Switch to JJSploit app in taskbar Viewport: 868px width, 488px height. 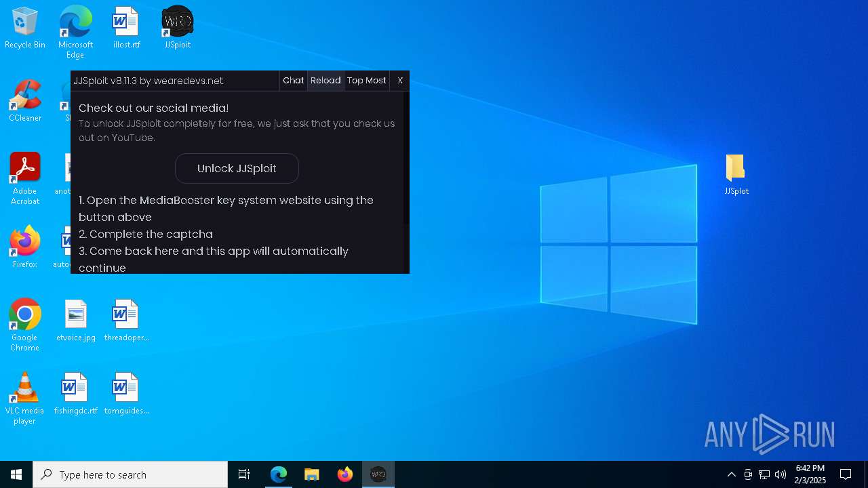(378, 474)
